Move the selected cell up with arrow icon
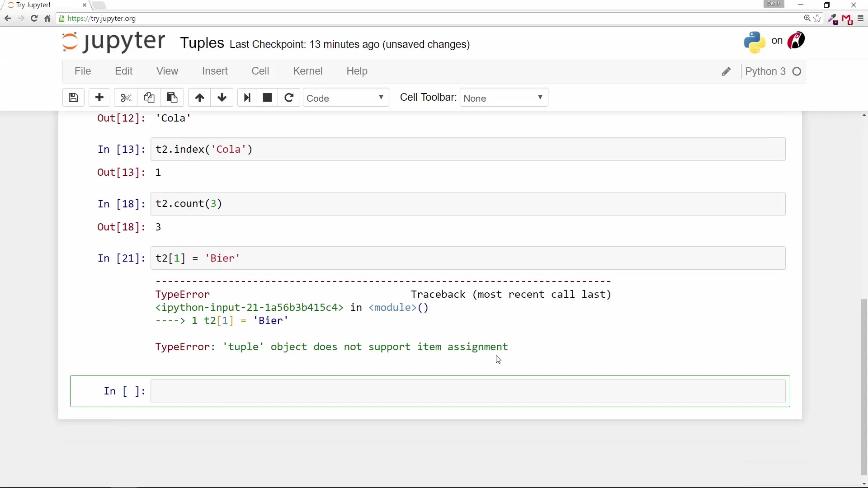868x488 pixels. [x=199, y=98]
